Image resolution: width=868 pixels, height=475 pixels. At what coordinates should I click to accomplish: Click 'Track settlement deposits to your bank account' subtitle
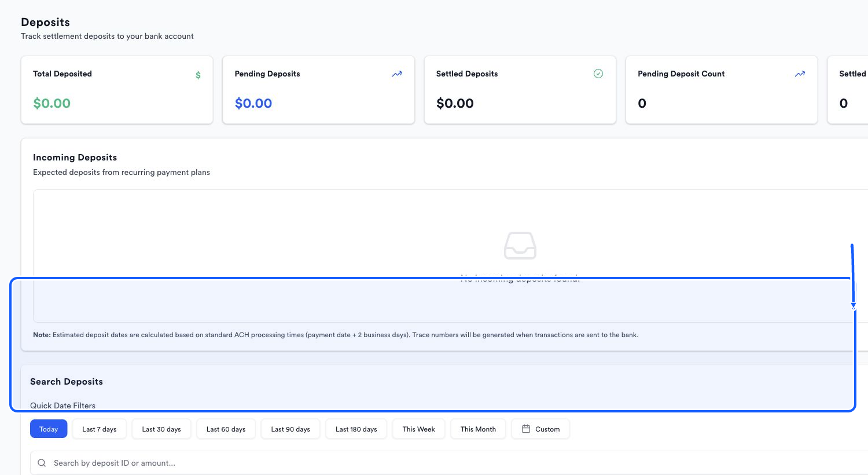tap(107, 36)
